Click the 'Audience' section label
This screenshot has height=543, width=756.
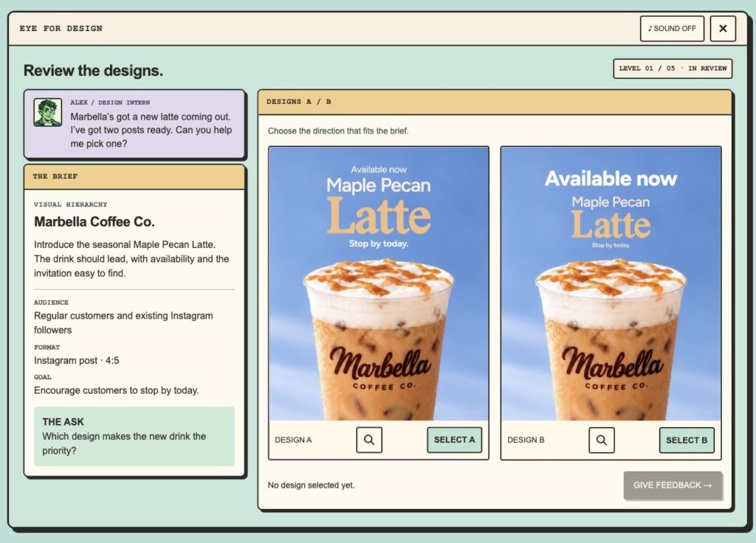tap(51, 302)
